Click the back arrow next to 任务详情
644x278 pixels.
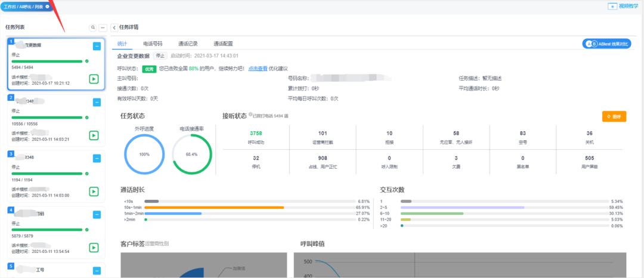click(114, 27)
